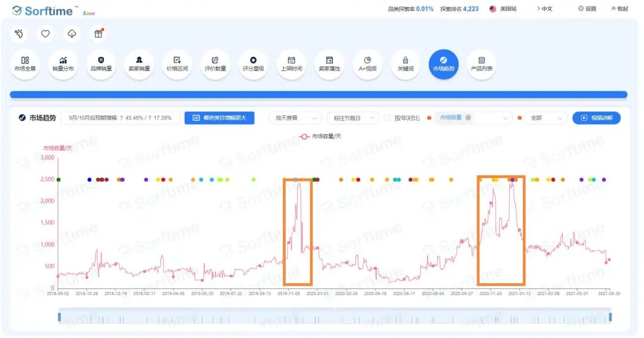Open 卖家属性 seller attributes icon
The height and width of the screenshot is (338, 644).
329,64
